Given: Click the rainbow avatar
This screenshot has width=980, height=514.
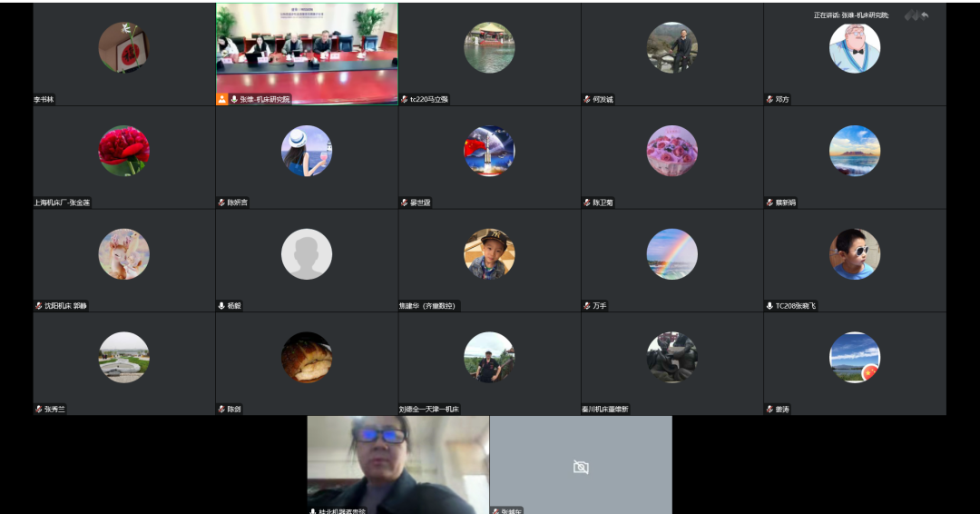Looking at the screenshot, I should [x=671, y=254].
